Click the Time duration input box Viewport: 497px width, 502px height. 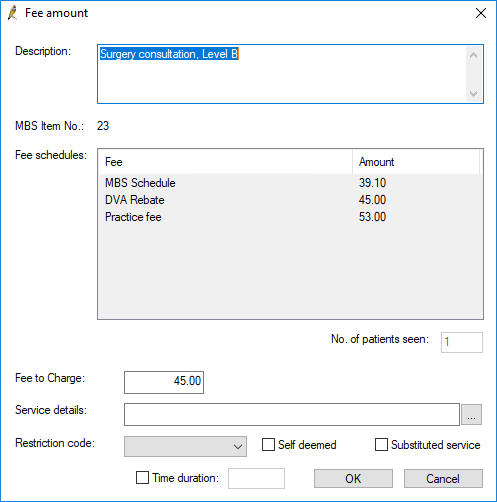pyautogui.click(x=256, y=479)
